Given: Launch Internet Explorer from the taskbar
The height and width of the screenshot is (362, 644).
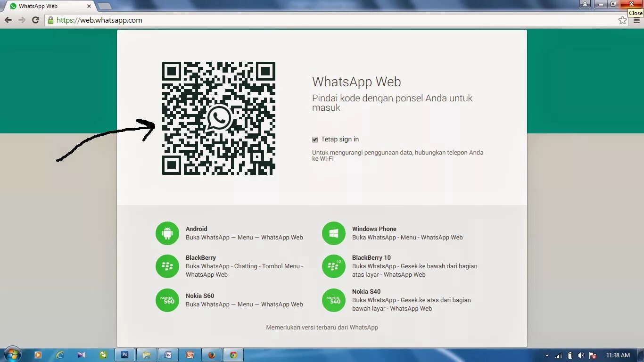Looking at the screenshot, I should click(59, 355).
